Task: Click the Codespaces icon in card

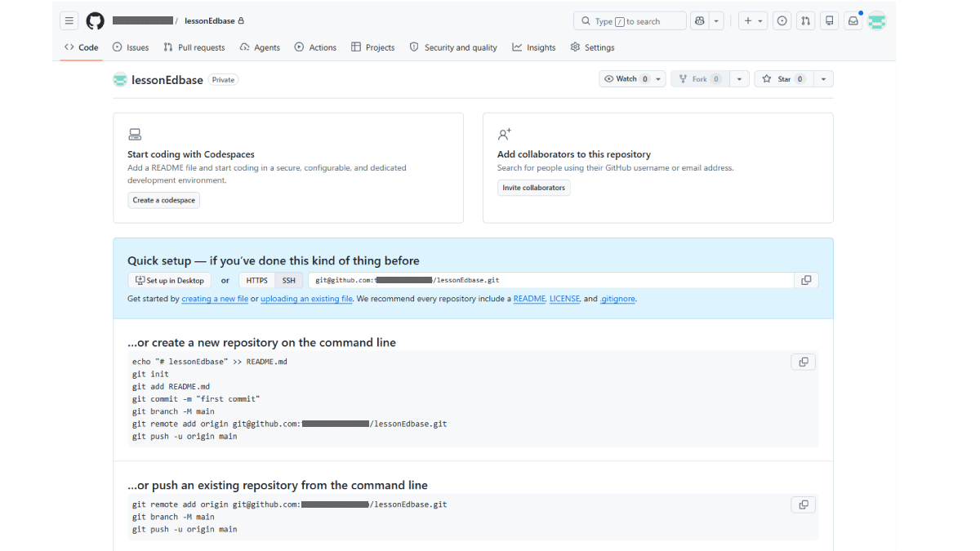Action: point(135,135)
